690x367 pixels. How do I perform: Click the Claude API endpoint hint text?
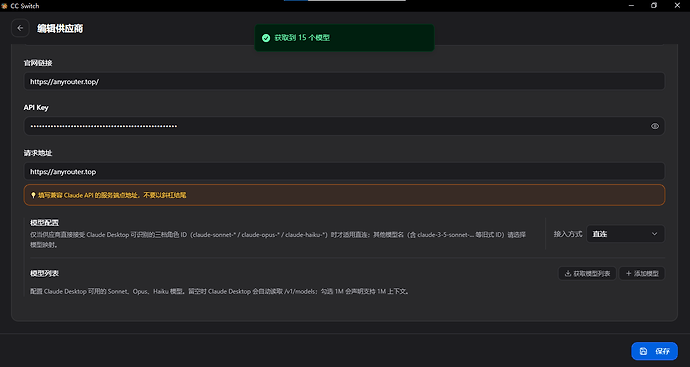112,195
